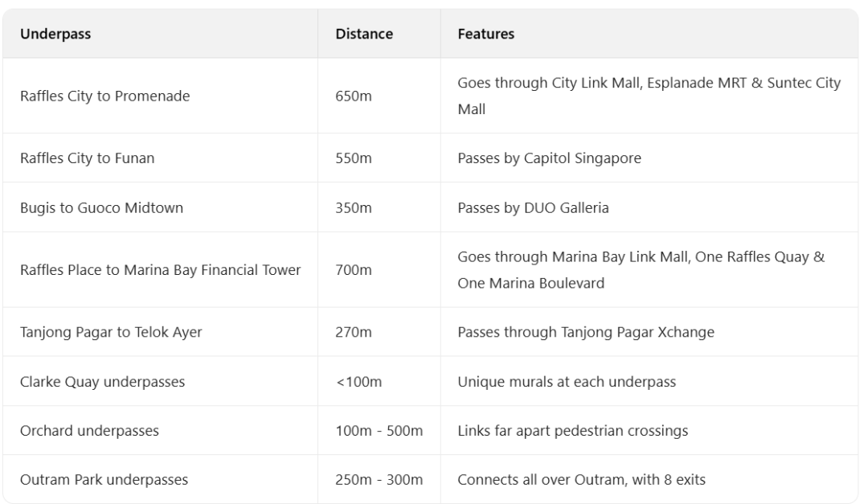Screen dimensions: 868x504
Task: Click the Distance column header
Action: [364, 35]
